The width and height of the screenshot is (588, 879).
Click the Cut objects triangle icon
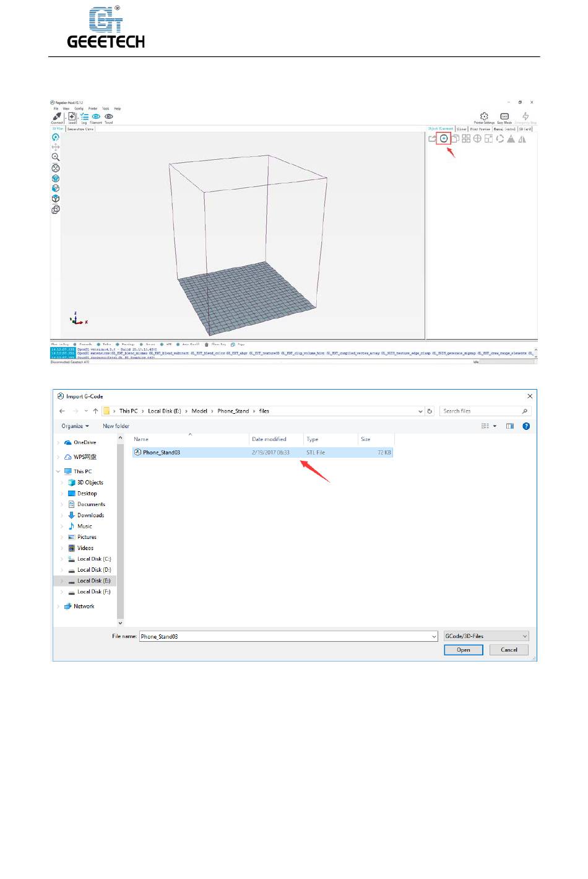tap(511, 139)
